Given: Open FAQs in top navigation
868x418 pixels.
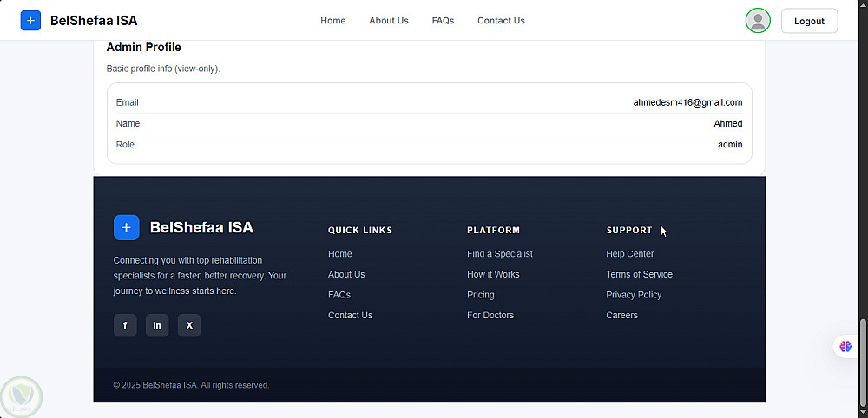Looking at the screenshot, I should coord(443,21).
